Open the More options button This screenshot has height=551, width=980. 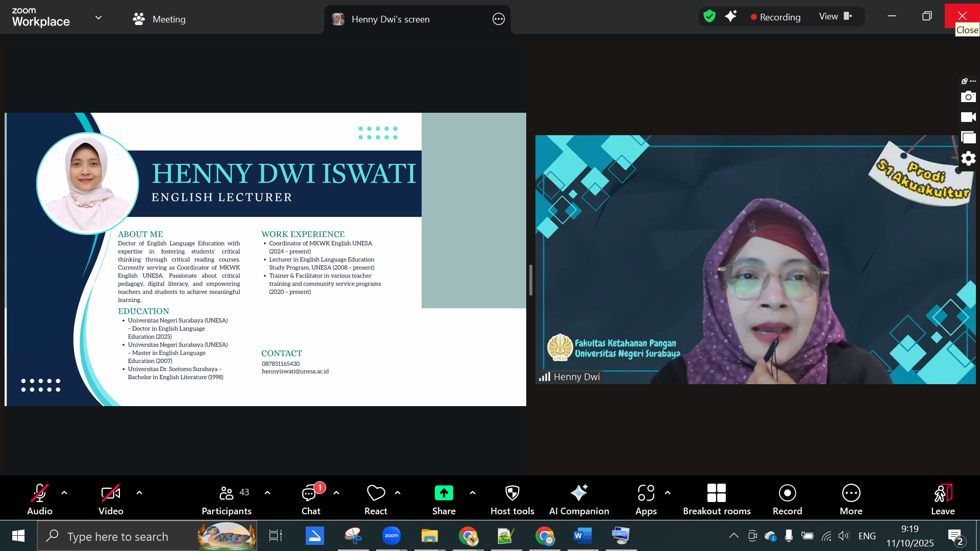[x=851, y=499]
